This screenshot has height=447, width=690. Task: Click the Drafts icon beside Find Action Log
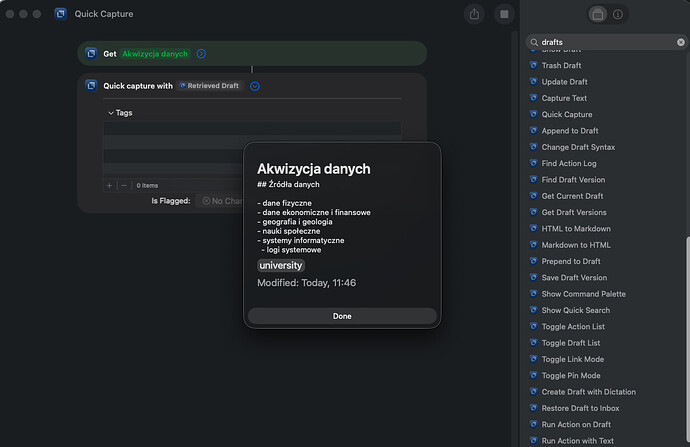(x=533, y=163)
